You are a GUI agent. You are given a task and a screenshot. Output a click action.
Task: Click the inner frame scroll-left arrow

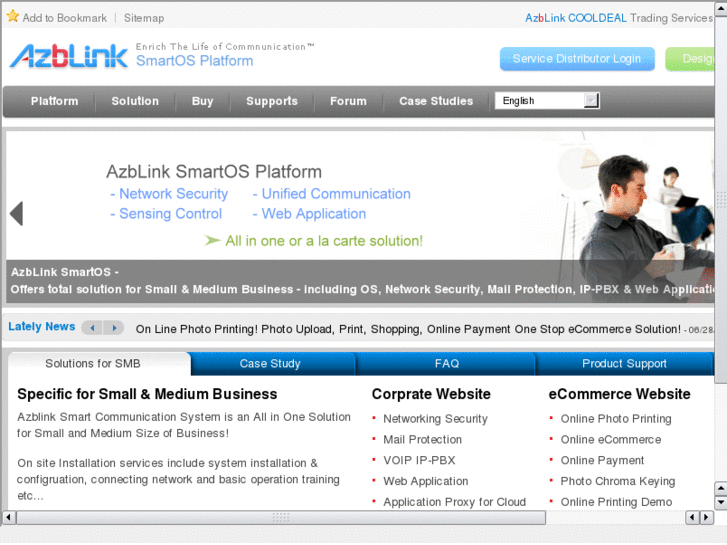(692, 517)
